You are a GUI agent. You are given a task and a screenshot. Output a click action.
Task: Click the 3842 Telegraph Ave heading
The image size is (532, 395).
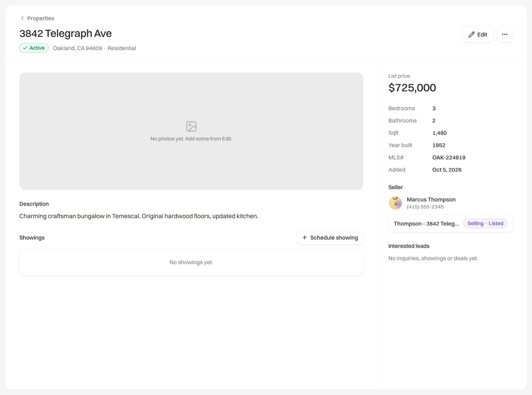[x=66, y=33]
